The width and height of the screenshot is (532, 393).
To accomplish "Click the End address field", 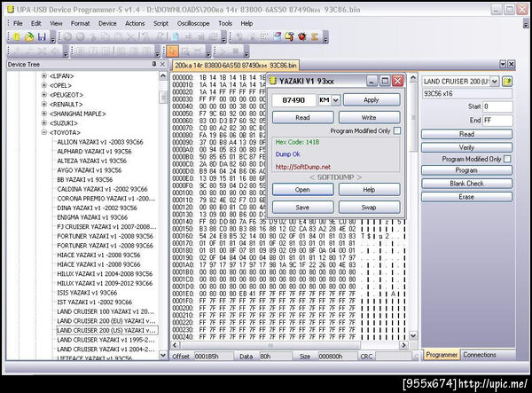I will coord(497,120).
